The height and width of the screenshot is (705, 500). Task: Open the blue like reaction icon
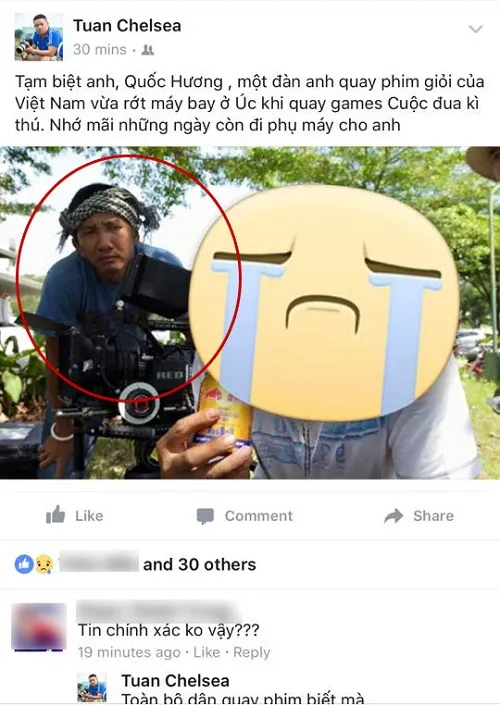24,564
